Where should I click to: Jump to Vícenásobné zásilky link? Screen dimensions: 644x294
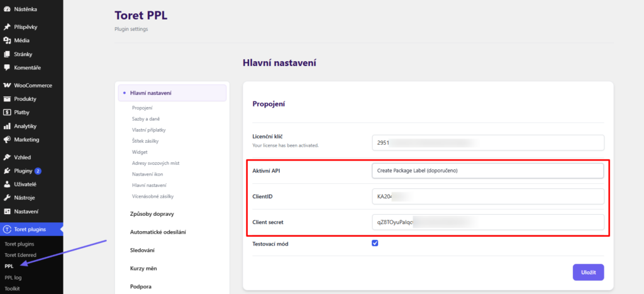tap(153, 196)
